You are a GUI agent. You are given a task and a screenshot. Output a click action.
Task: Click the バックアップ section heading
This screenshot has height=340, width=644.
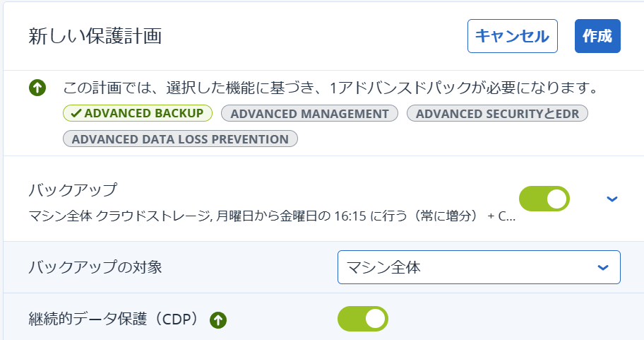pyautogui.click(x=73, y=189)
